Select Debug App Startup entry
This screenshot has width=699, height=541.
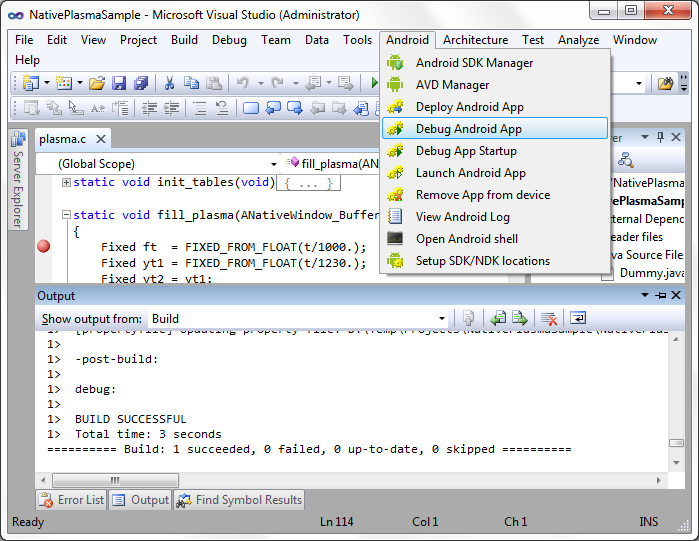pyautogui.click(x=495, y=151)
